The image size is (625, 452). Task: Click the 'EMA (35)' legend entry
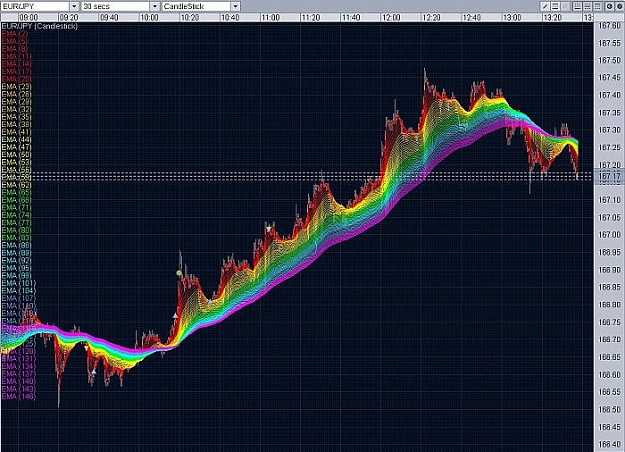click(16, 117)
